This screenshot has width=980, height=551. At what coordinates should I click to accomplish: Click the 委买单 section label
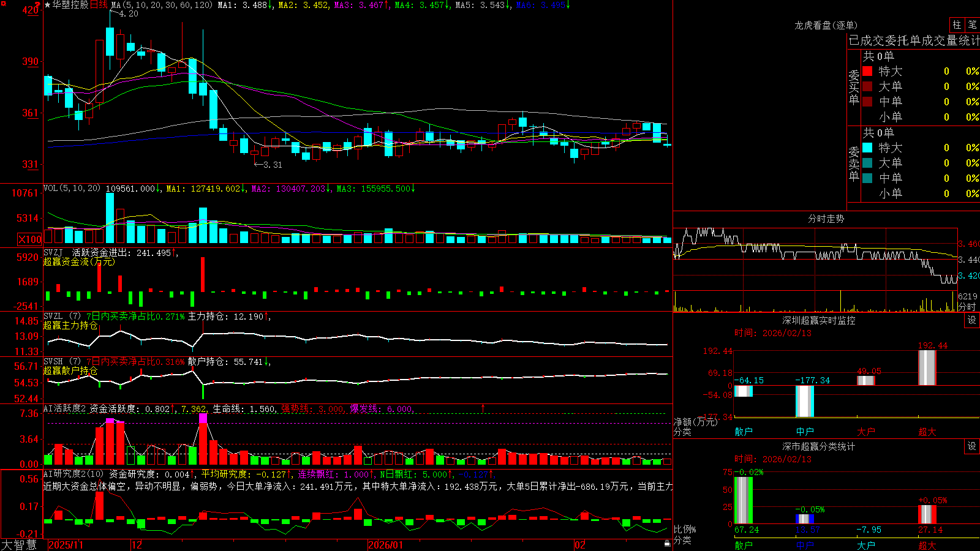click(854, 87)
